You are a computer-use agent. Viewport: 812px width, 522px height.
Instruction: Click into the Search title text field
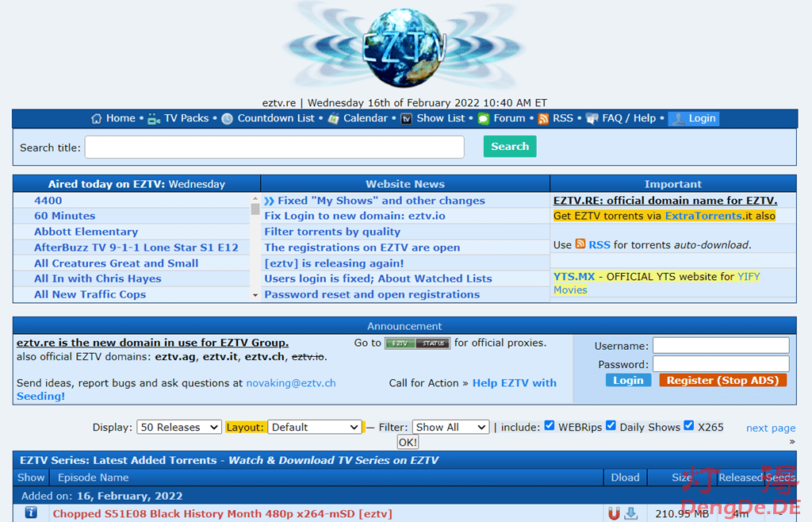pyautogui.click(x=274, y=147)
